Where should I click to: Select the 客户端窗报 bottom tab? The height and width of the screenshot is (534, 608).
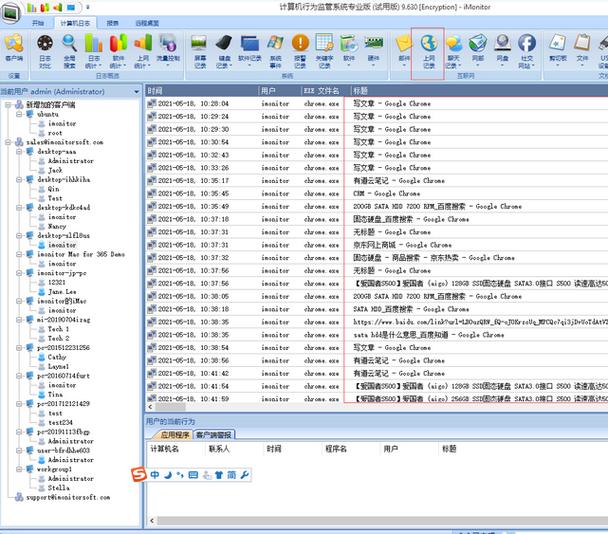tap(214, 435)
